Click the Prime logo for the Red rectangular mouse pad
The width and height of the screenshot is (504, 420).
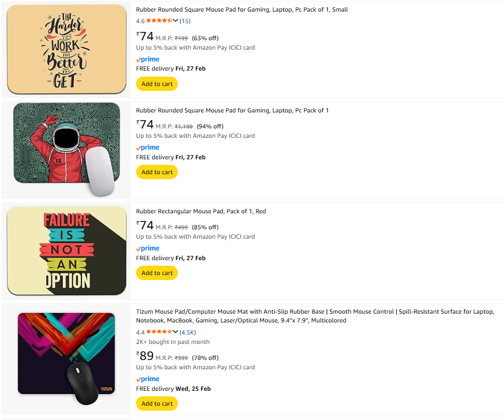[x=148, y=248]
